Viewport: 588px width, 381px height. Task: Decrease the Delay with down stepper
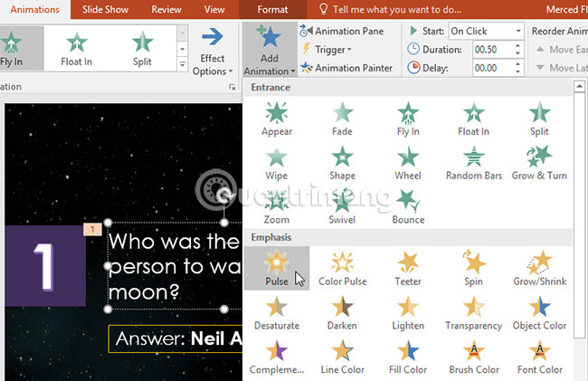tap(517, 71)
